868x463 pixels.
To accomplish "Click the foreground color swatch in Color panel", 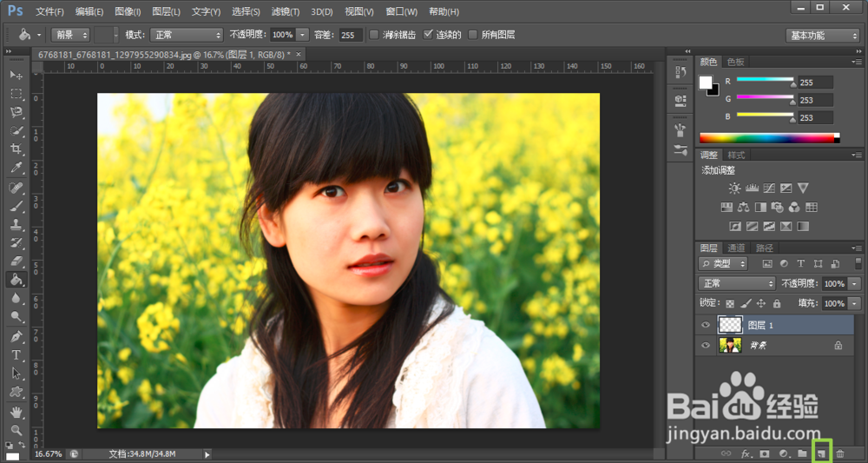I will click(x=705, y=82).
